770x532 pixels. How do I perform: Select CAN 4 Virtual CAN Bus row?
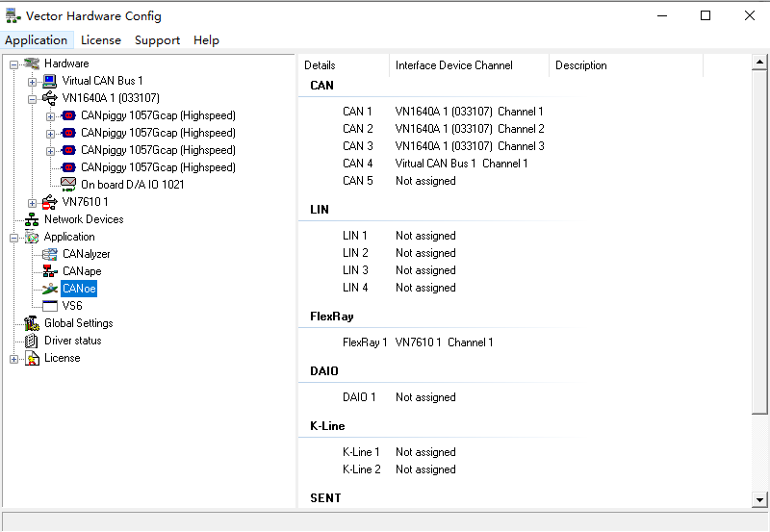coord(435,164)
